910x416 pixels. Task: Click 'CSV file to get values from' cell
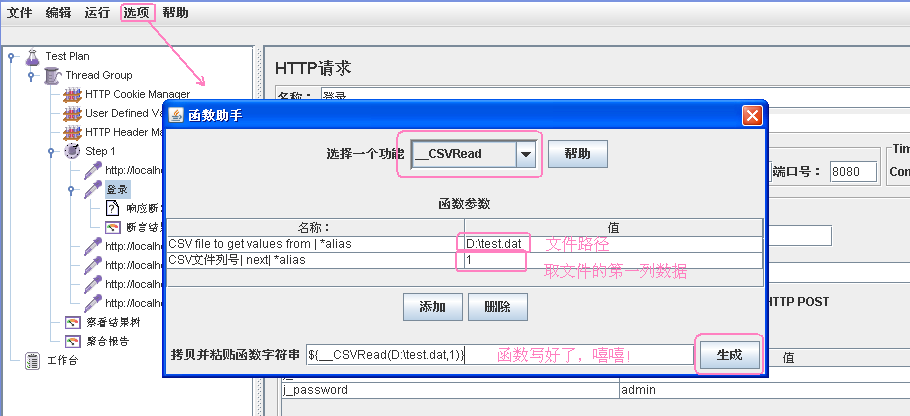point(315,244)
